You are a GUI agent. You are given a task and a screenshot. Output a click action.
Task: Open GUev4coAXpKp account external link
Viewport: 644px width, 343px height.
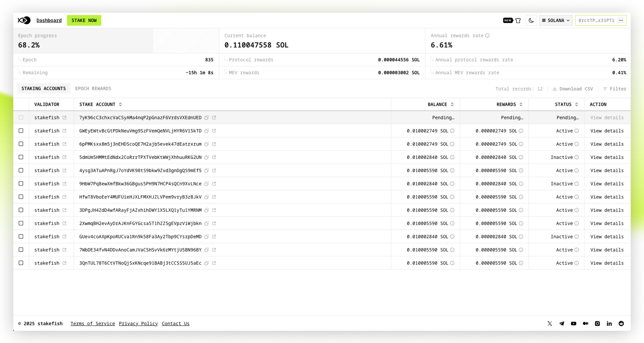pyautogui.click(x=214, y=236)
